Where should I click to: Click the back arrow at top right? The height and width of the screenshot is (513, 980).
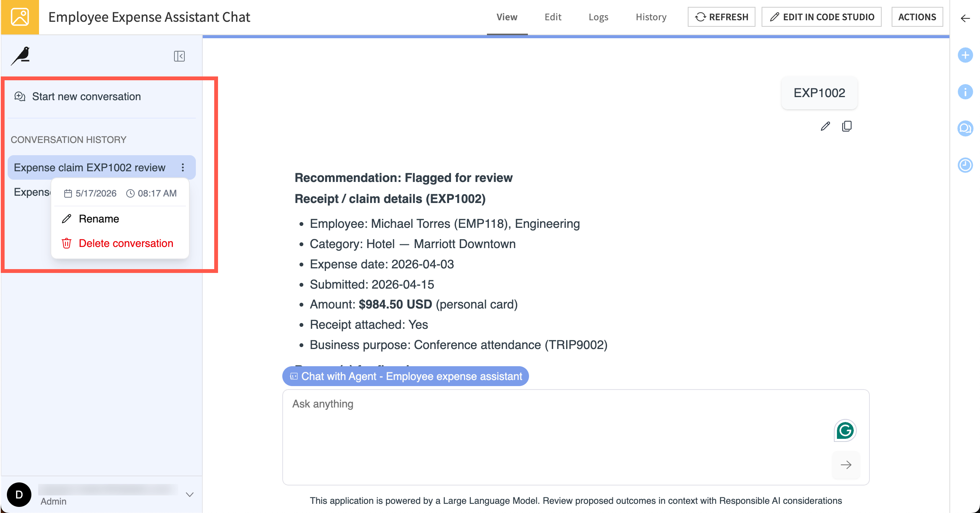[x=965, y=18]
